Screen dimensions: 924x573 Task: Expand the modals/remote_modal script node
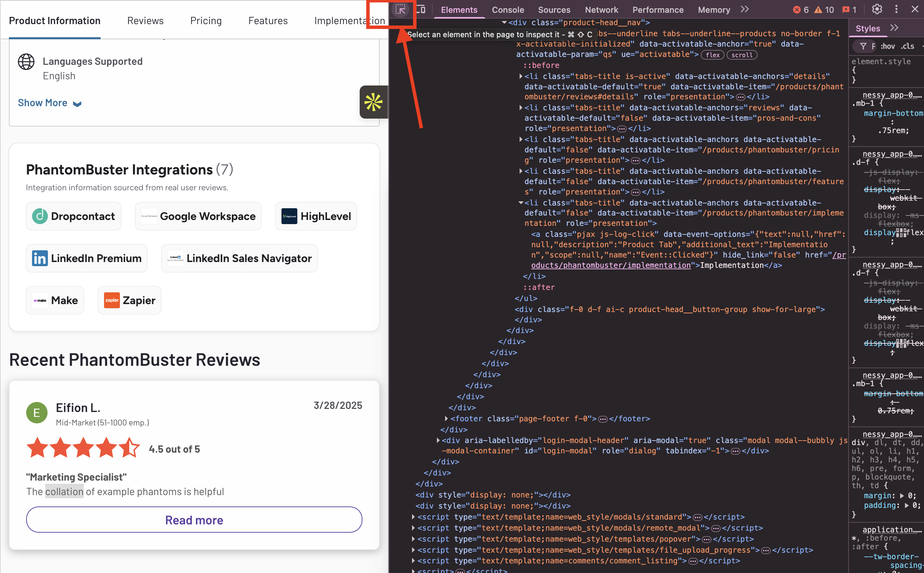click(x=413, y=528)
